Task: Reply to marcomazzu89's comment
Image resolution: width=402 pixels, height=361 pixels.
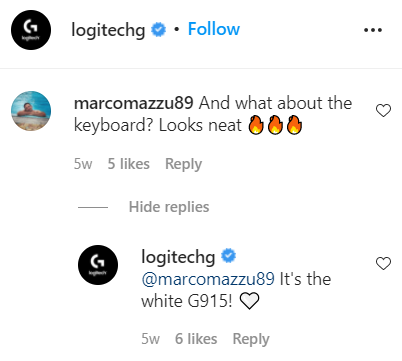Action: coord(184,164)
